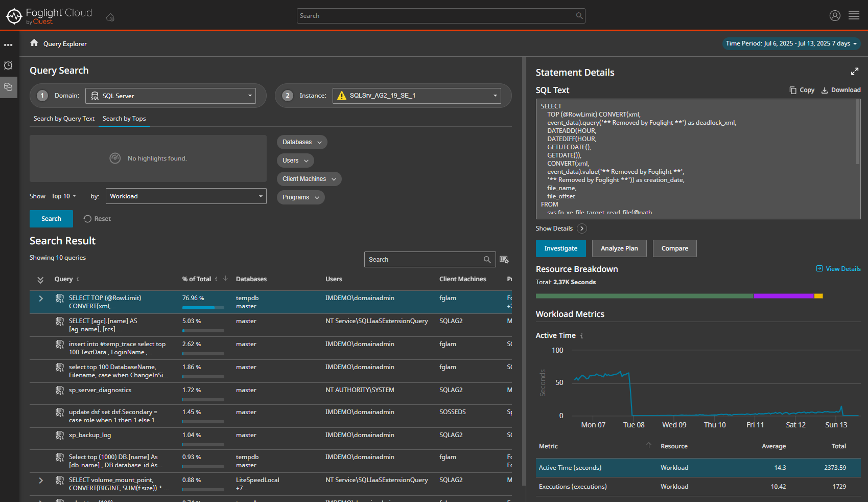Open the Users filter dropdown

(x=295, y=161)
